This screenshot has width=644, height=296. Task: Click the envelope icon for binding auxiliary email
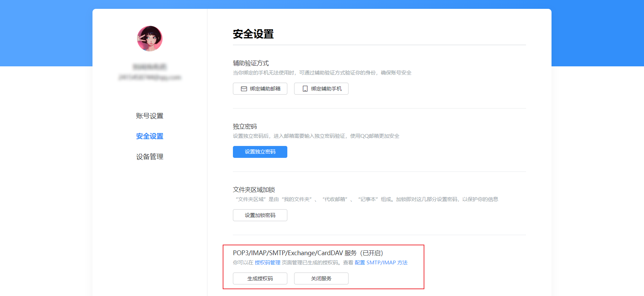click(244, 89)
